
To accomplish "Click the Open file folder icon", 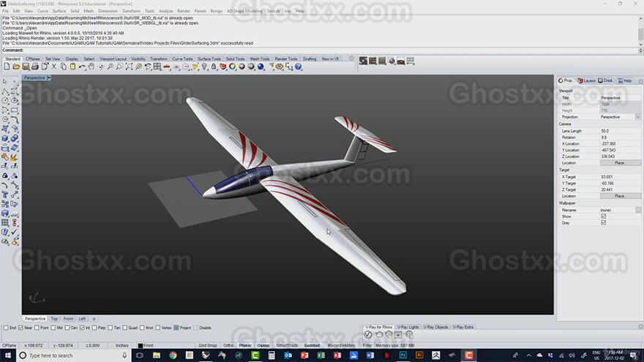I will [x=16, y=67].
